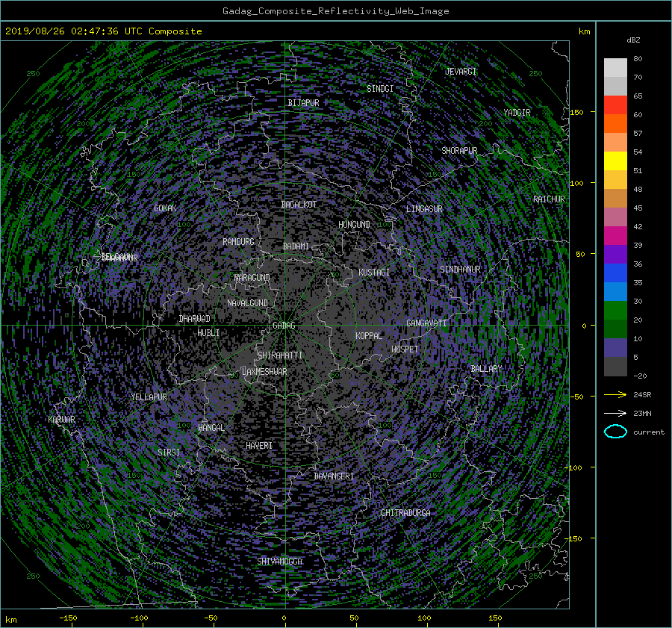This screenshot has height=628, width=672.
Task: Click the DHARWAD city label
Action: tap(195, 319)
